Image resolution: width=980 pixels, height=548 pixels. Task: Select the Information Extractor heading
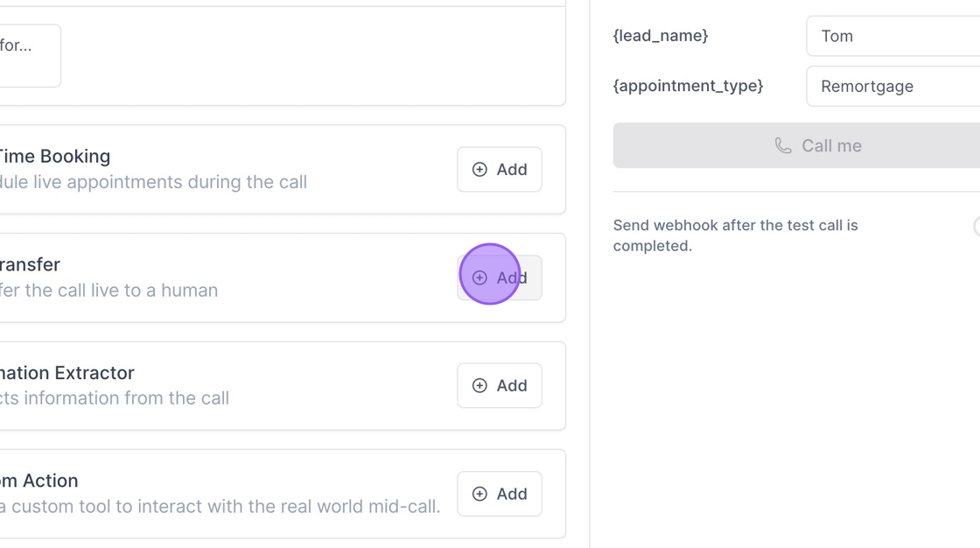pyautogui.click(x=67, y=373)
